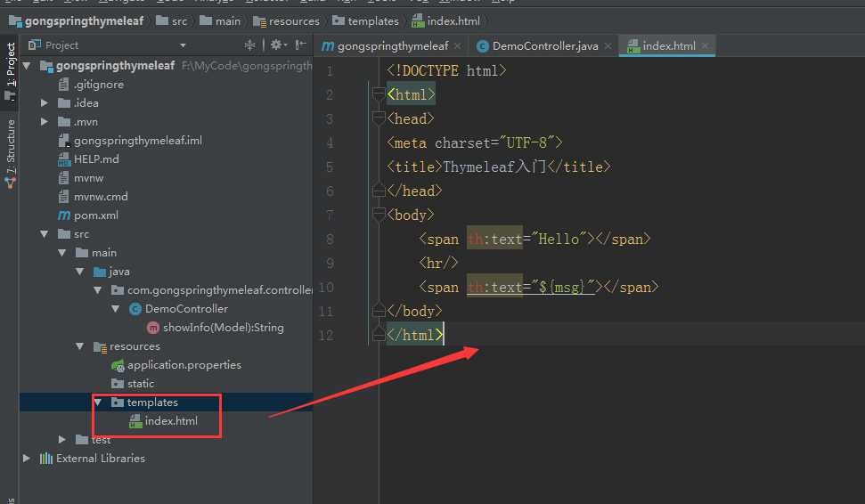The image size is (865, 504).
Task: Close the index.html tab
Action: tap(705, 46)
